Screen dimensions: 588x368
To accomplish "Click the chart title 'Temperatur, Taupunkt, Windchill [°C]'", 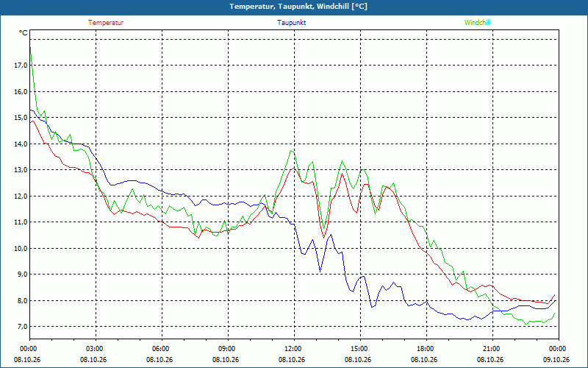I will click(298, 7).
